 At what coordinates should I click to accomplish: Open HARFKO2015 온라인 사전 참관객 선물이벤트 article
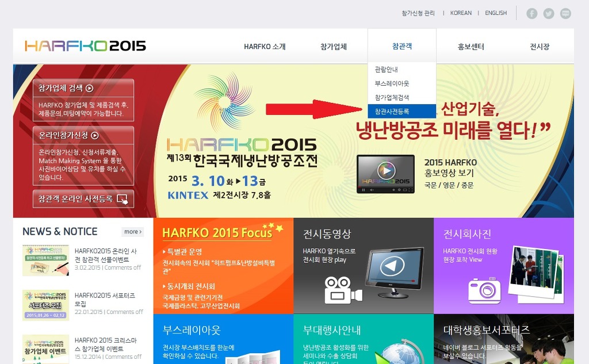click(106, 255)
